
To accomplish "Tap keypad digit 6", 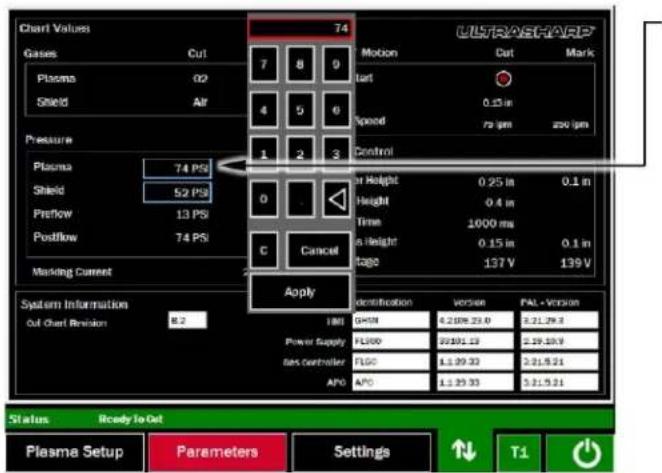I will [336, 110].
